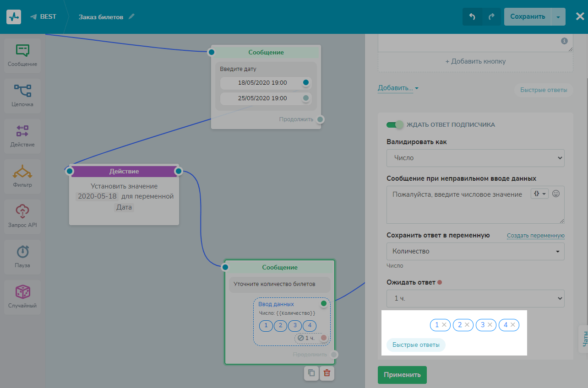This screenshot has height=388, width=588.
Task: Pick the Цепочка element in the sidebar
Action: click(22, 96)
